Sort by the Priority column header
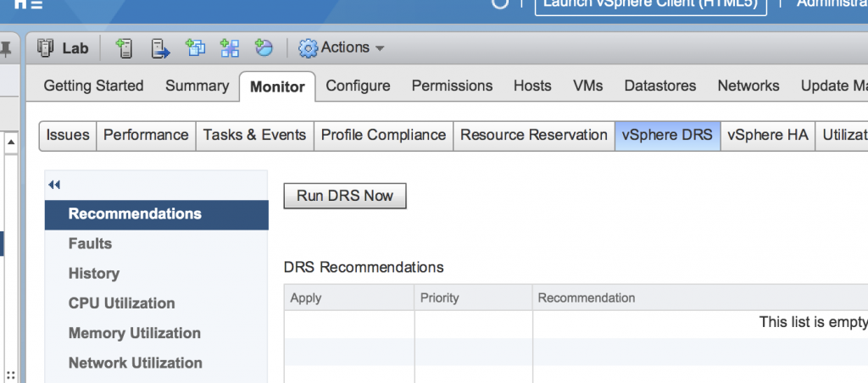Viewport: 868px width, 383px height. 473,297
